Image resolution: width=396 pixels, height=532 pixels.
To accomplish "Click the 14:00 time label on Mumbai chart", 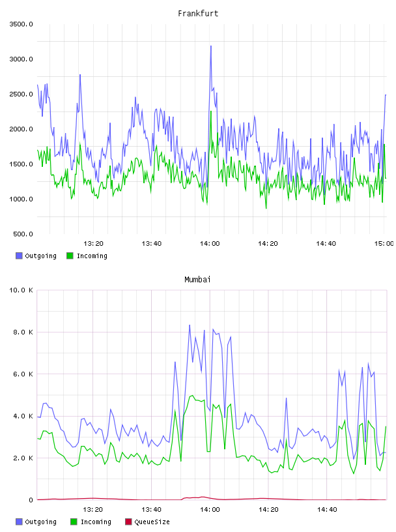I will [210, 510].
